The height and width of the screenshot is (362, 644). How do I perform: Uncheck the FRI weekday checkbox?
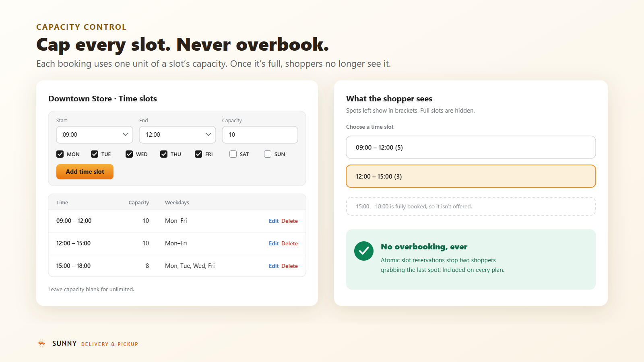[198, 154]
